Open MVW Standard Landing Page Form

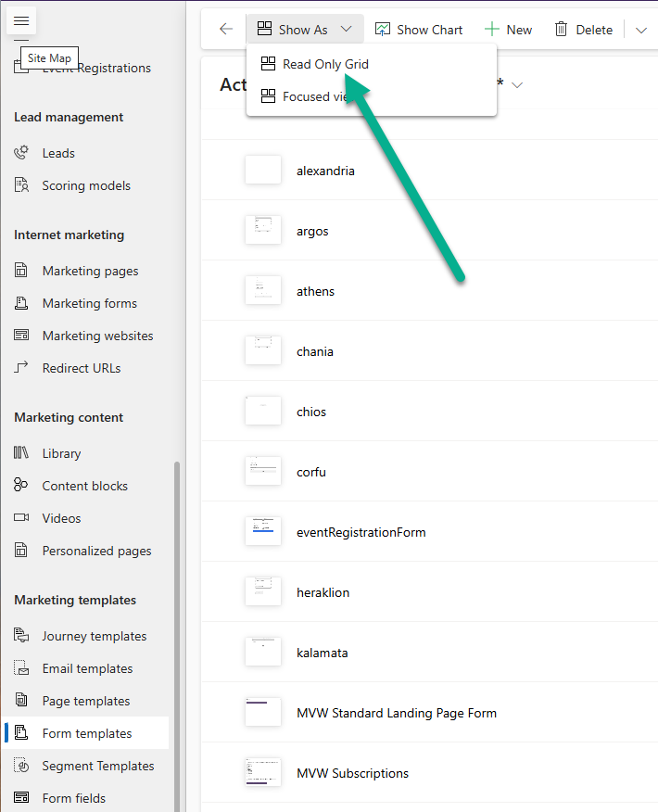click(x=396, y=713)
